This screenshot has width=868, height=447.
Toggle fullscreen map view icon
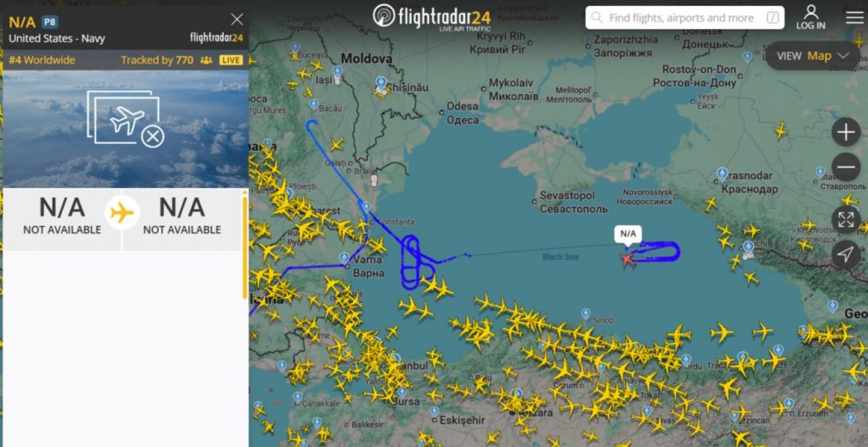[x=846, y=220]
